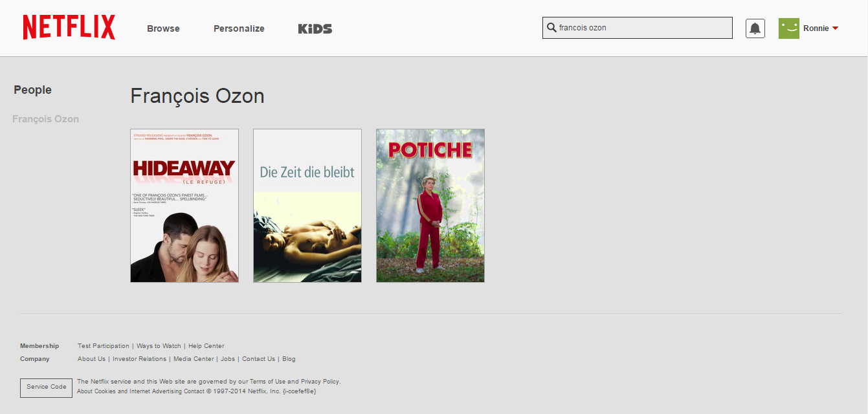
Task: Open the Test Participation link
Action: [104, 346]
